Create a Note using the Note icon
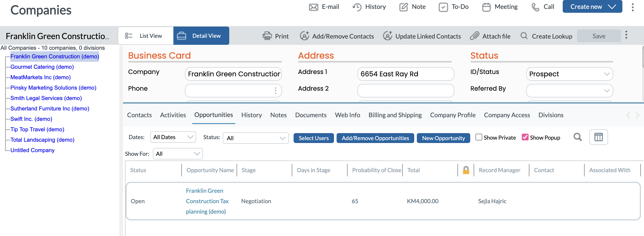644x236 pixels. click(403, 7)
